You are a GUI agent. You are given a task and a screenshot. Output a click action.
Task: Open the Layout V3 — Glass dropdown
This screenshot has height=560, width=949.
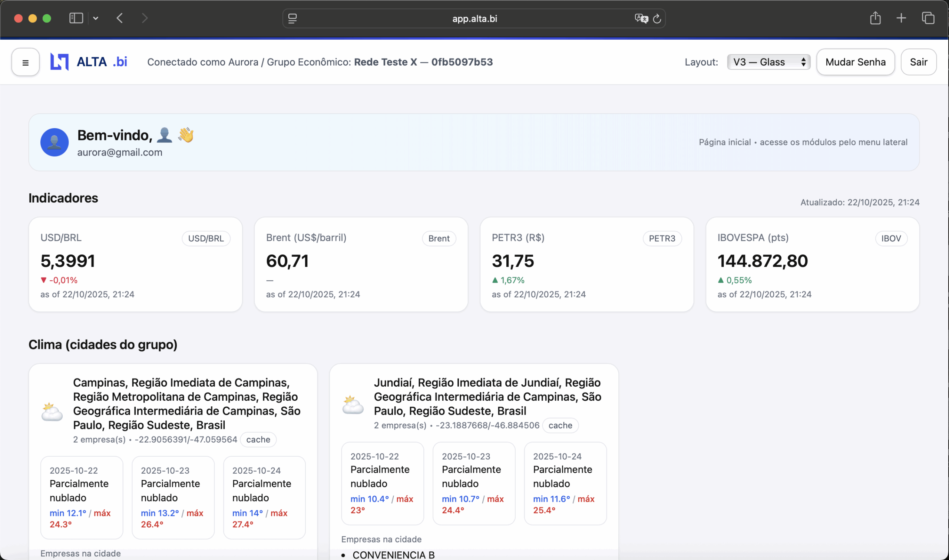(x=768, y=62)
